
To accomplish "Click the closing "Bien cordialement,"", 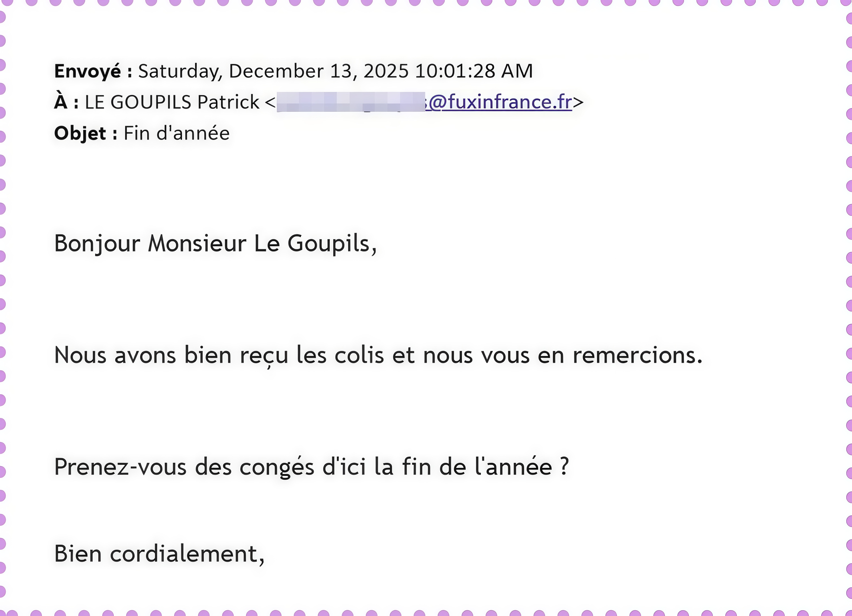I will click(x=159, y=554).
